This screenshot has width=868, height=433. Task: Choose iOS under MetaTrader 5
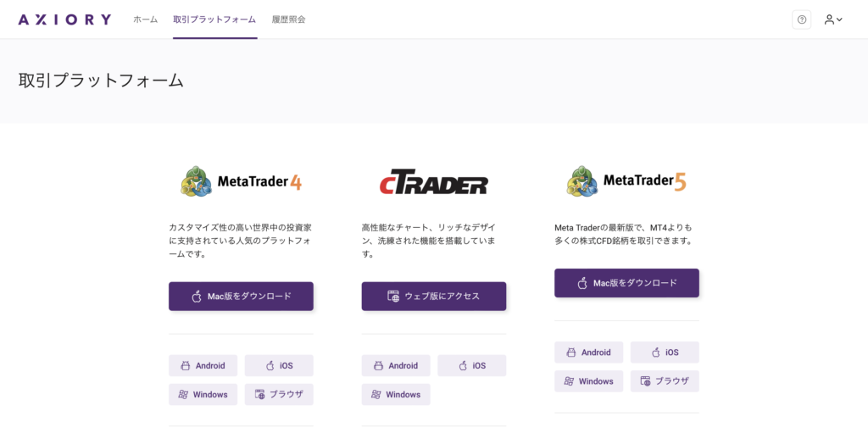click(665, 353)
